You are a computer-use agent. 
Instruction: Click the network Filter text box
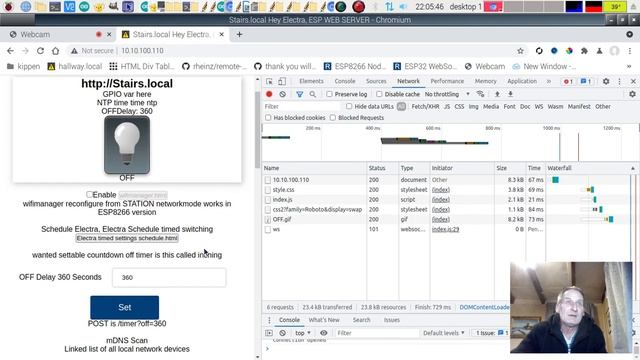[302, 107]
